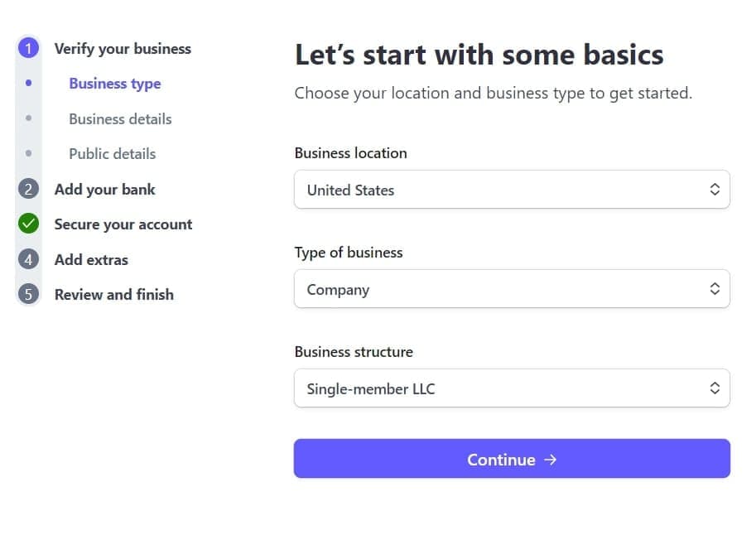756x535 pixels.
Task: Select the Business type sub-step
Action: pyautogui.click(x=115, y=84)
